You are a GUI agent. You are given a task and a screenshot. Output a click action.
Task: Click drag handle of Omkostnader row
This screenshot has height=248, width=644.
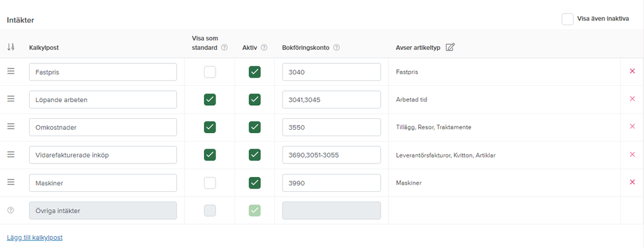11,127
